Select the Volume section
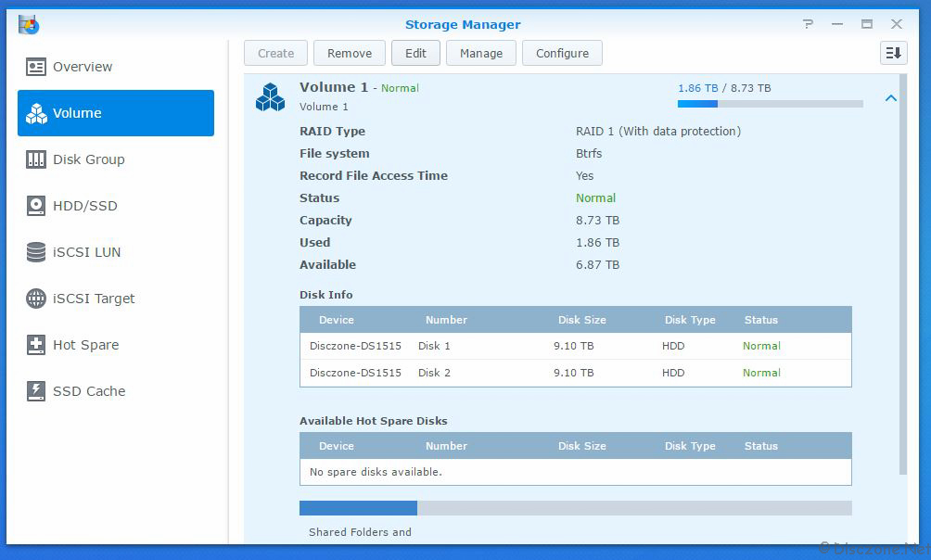931x560 pixels. point(116,113)
